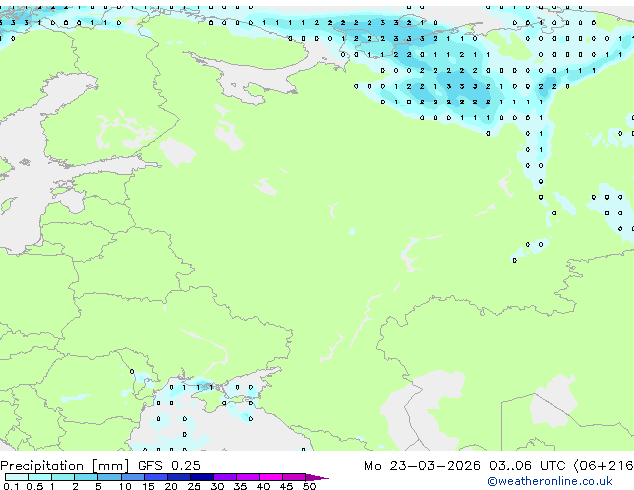The width and height of the screenshot is (634, 490).
Task: Select the 10–15 mm legend color swatch
Action: 132,477
